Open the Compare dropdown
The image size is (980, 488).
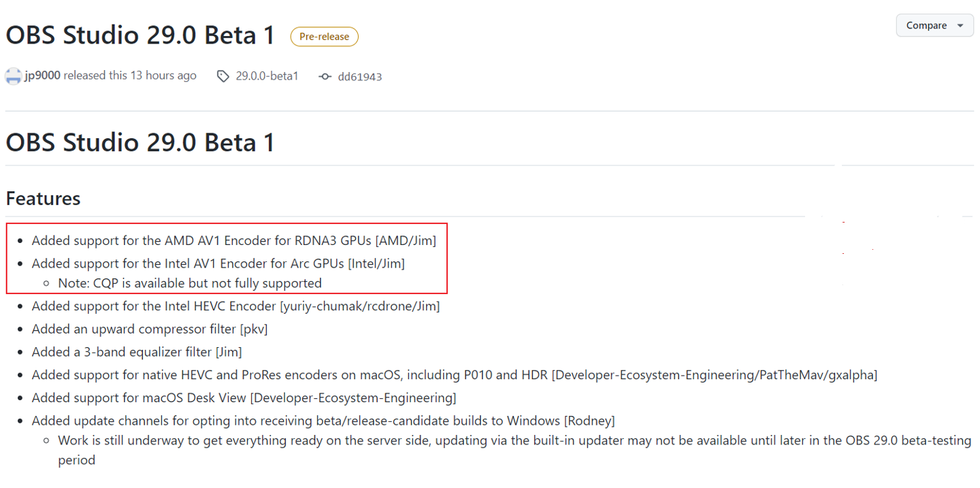pos(934,25)
